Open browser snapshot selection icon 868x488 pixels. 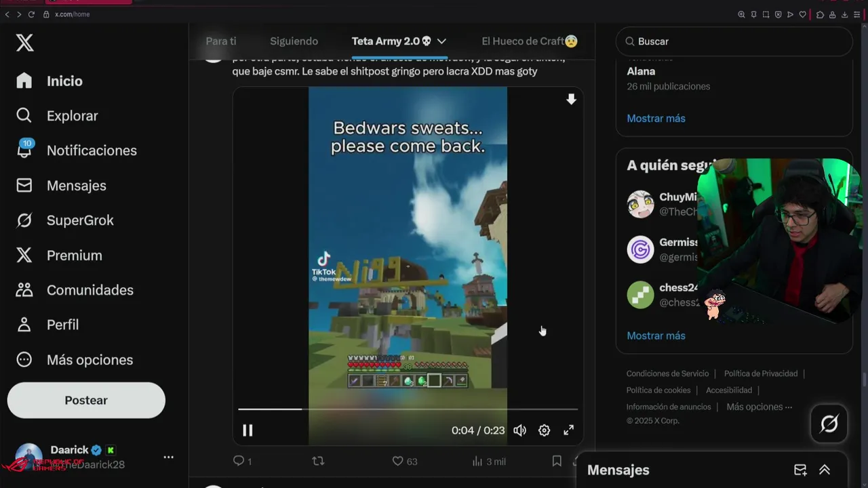(x=766, y=14)
